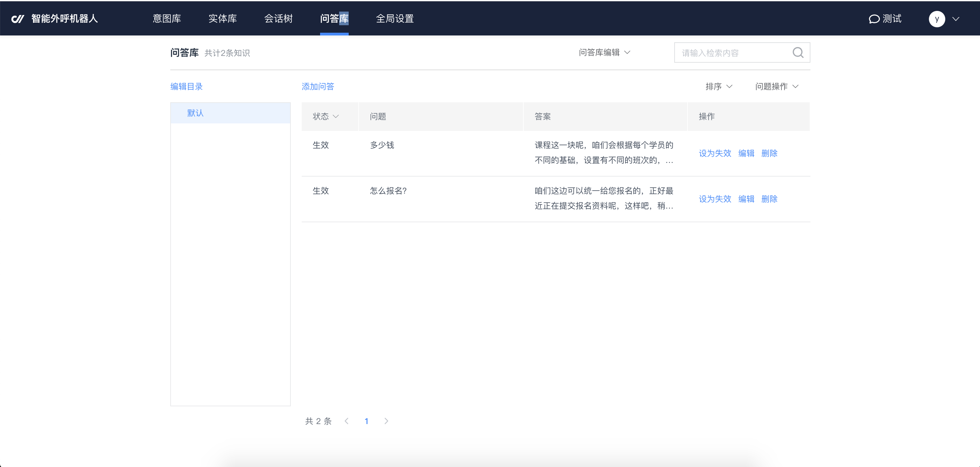Click the chat bubble icon beside 测试
980x467 pixels.
[x=874, y=19]
